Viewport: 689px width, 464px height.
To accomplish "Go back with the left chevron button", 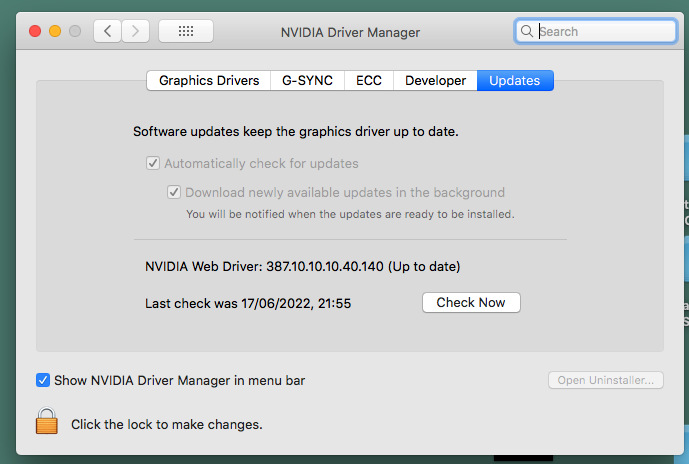I will click(x=107, y=31).
